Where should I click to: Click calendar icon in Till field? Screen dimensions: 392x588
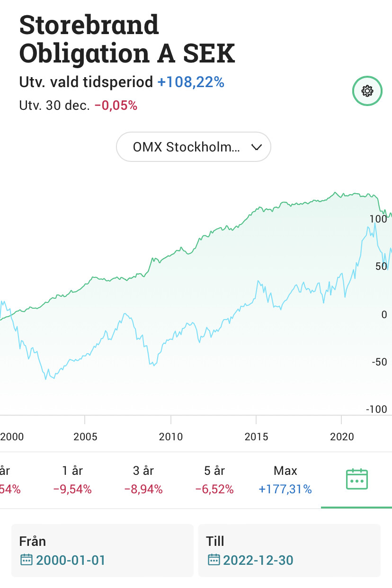(214, 561)
